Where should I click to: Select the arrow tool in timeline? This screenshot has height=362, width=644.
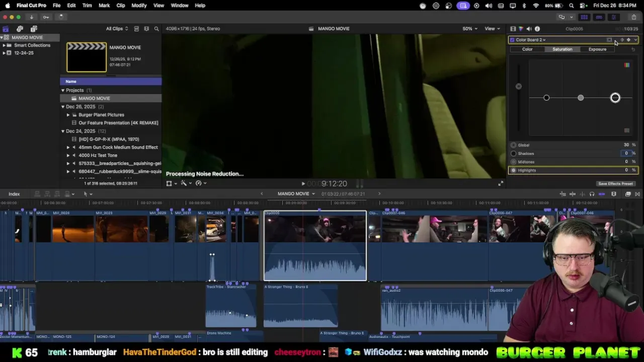click(x=87, y=194)
